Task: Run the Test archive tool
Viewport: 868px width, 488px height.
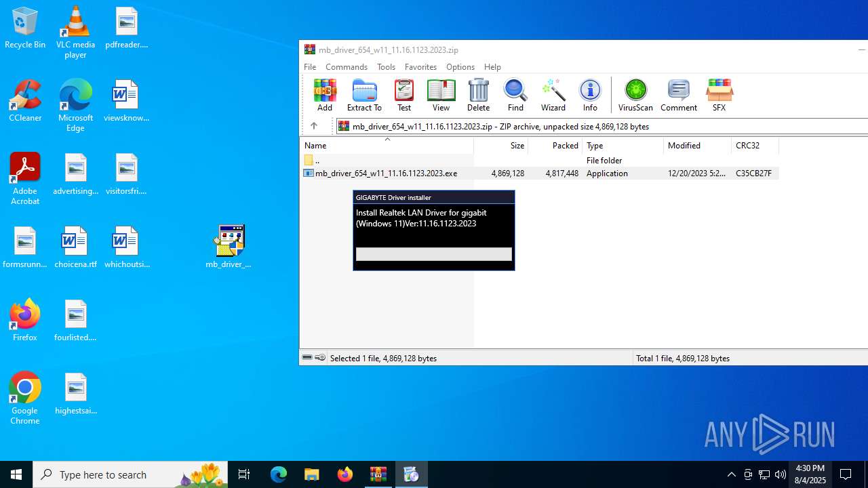Action: [404, 95]
